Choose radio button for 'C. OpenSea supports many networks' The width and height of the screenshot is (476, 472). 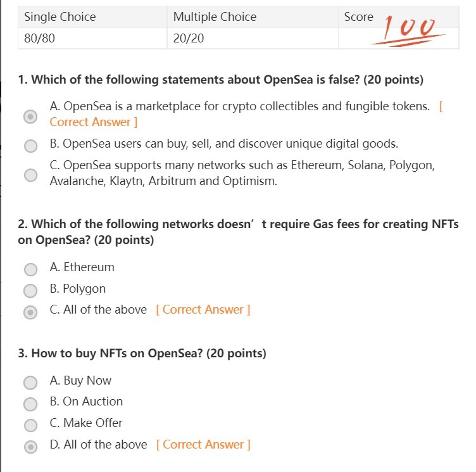click(30, 175)
